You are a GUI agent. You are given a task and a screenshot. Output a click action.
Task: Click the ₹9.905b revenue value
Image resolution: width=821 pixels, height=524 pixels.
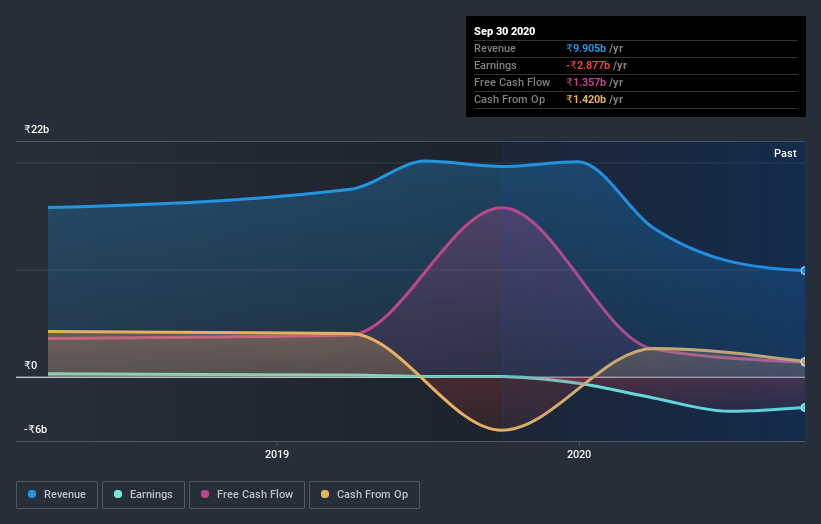click(586, 48)
